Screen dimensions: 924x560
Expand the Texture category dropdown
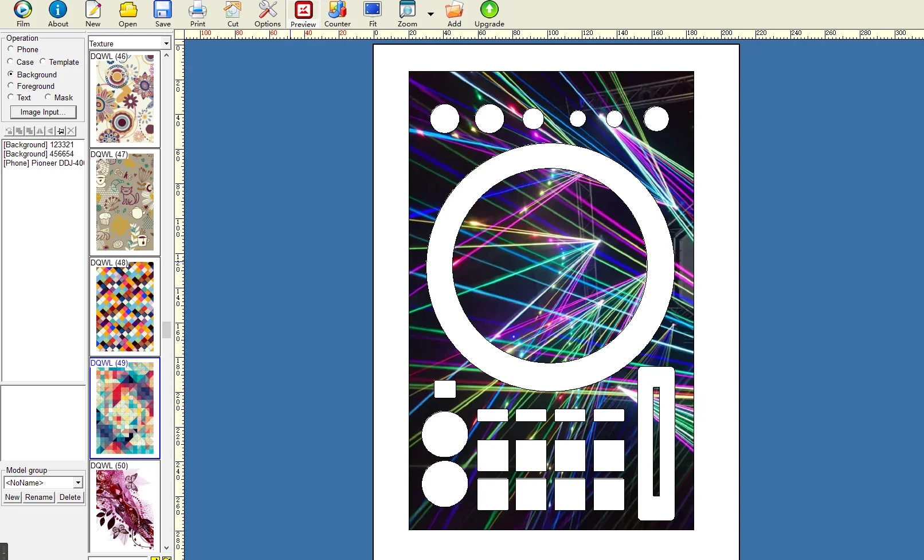[x=166, y=44]
